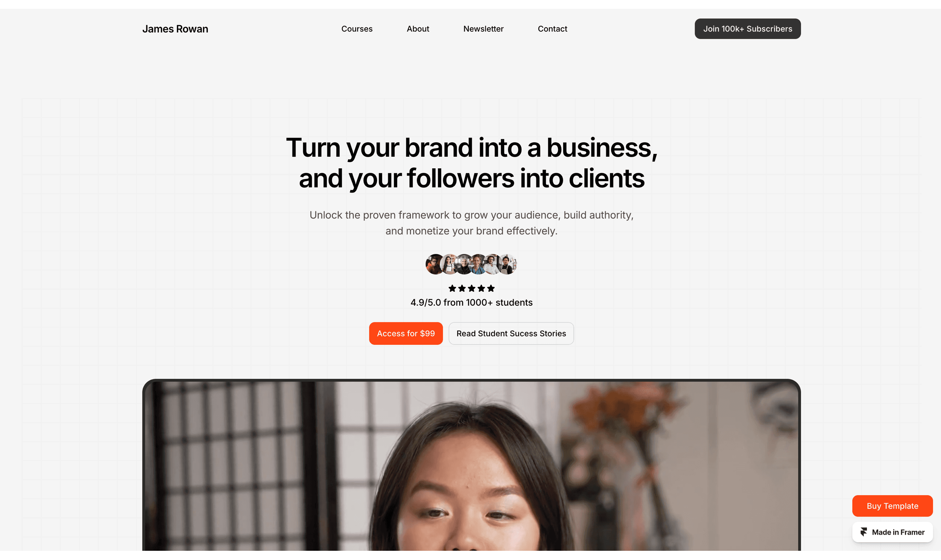The width and height of the screenshot is (941, 560).
Task: Click the middle rating star
Action: click(471, 289)
